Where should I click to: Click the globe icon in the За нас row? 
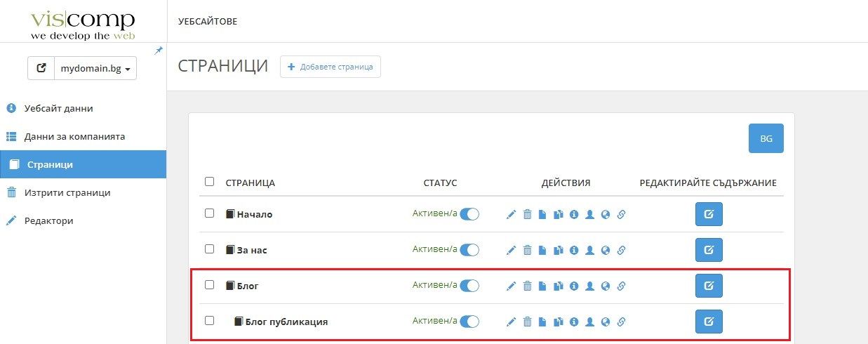click(x=605, y=250)
